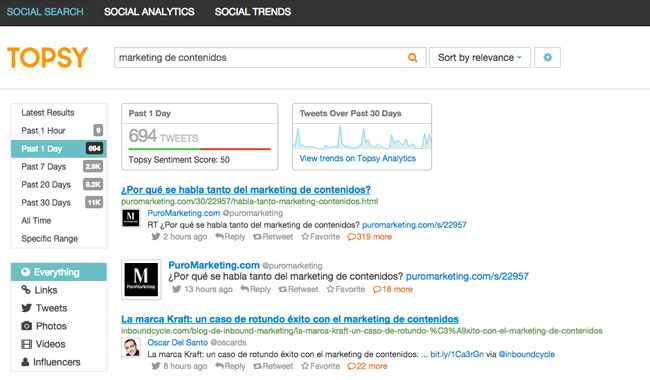Click the Influencers person icon

click(25, 362)
